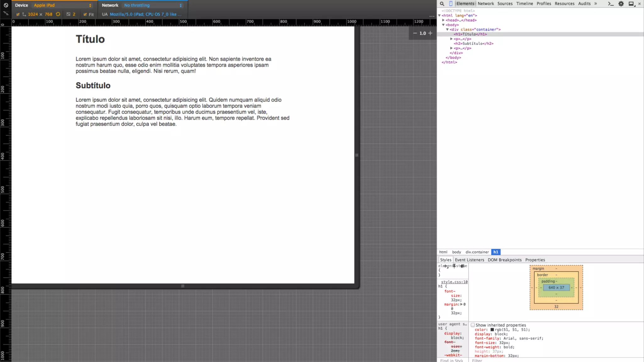
Task: Click the media queries icon in the device toolbar
Action: point(6,14)
